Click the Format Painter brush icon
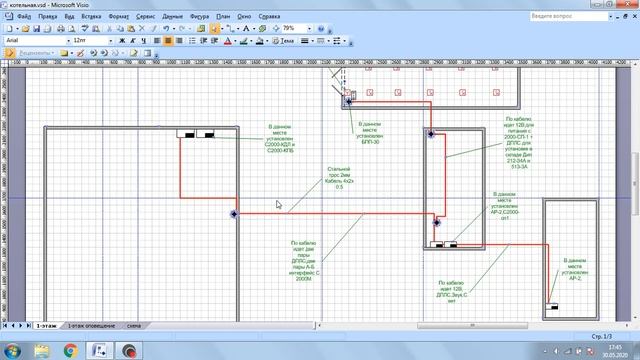Screen dimensions: 640x360 coord(153,29)
